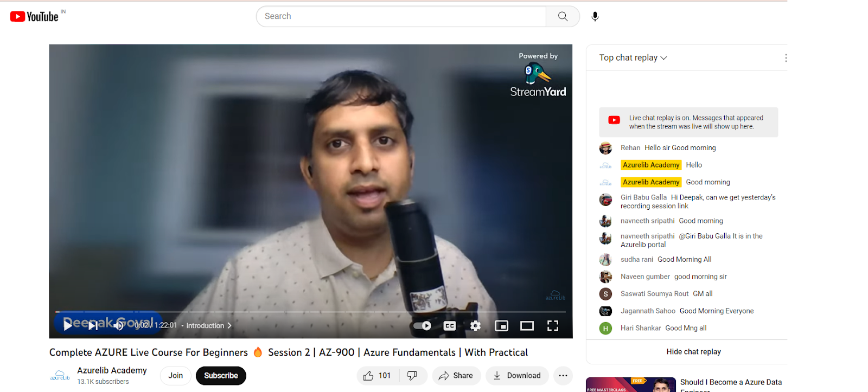Click Jagannath Sahoo's chat avatar

[x=605, y=311]
